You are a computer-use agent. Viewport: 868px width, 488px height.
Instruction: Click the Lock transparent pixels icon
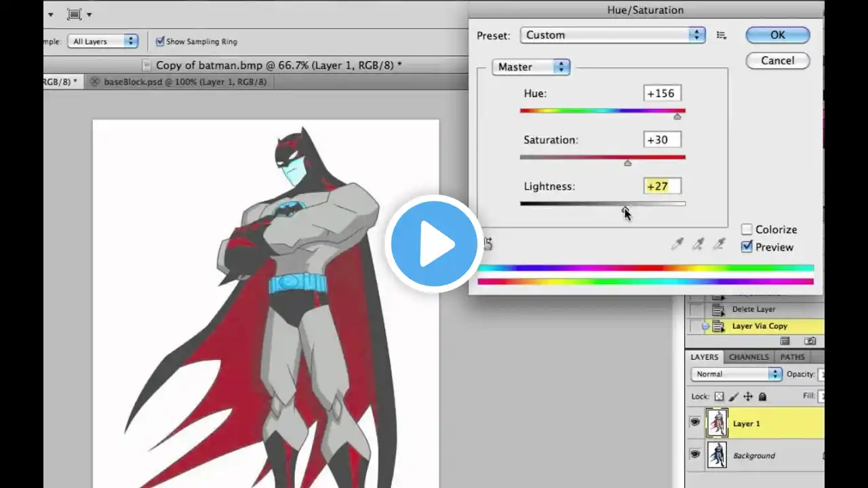tap(719, 396)
